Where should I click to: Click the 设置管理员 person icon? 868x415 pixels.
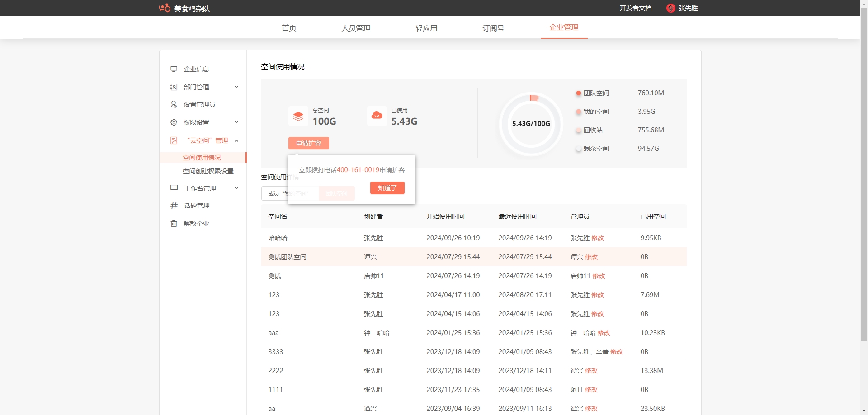coord(174,104)
